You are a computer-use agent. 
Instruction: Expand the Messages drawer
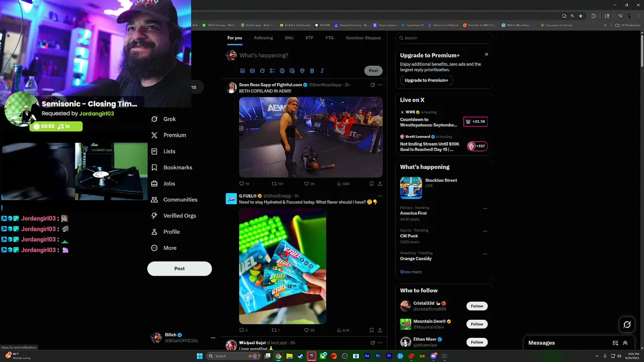coord(625,343)
